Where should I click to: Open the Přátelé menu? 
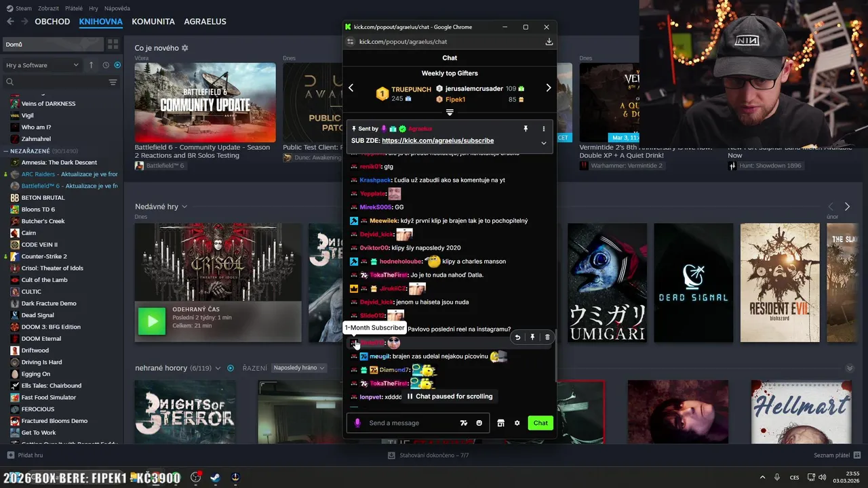point(74,8)
